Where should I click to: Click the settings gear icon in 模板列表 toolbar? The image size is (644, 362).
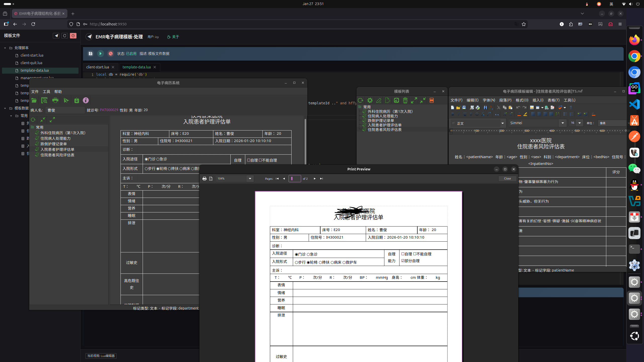370,100
